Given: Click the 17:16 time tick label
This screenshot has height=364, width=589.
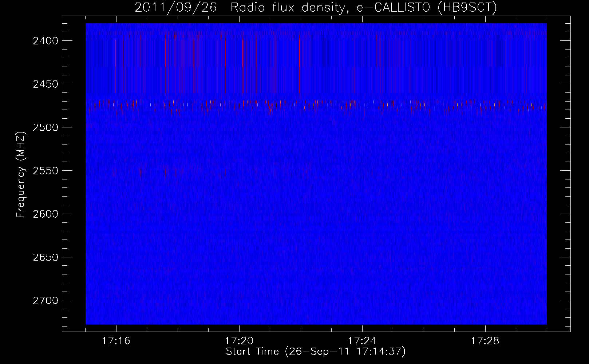Looking at the screenshot, I should (x=116, y=341).
